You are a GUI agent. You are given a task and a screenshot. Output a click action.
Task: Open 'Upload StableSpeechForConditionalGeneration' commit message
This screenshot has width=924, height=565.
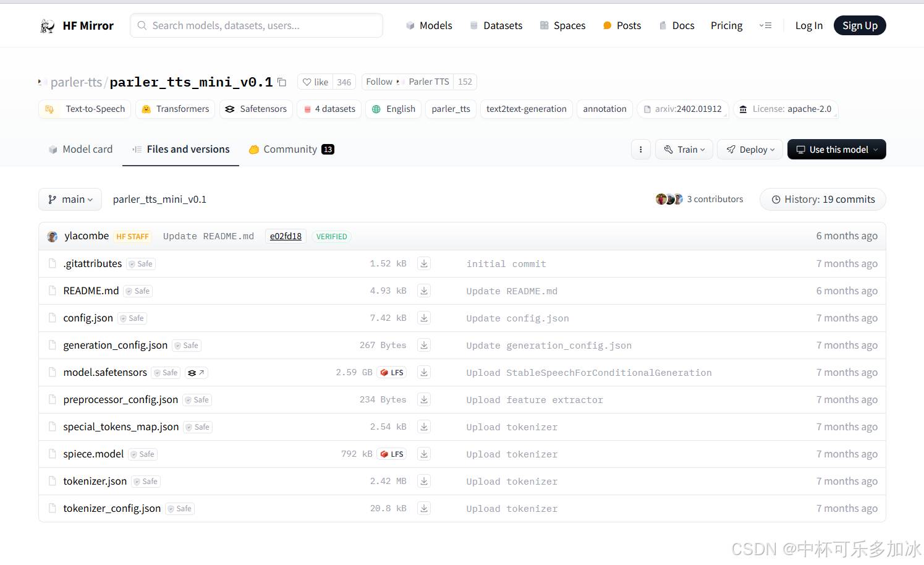[589, 373]
